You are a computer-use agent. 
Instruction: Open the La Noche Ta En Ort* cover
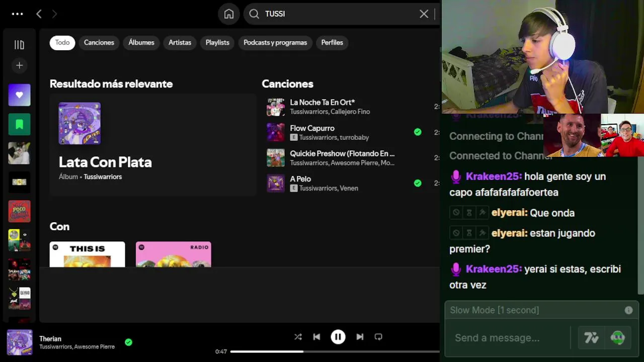(x=276, y=107)
